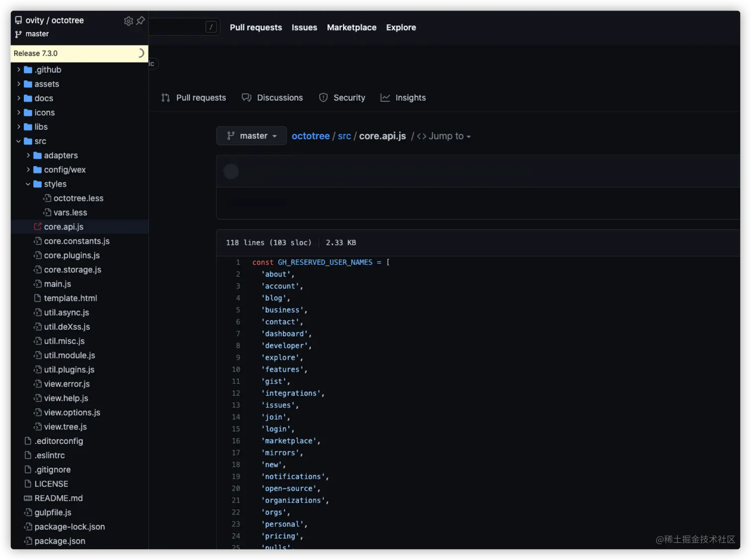Open util.async.js in the file tree

[67, 313]
